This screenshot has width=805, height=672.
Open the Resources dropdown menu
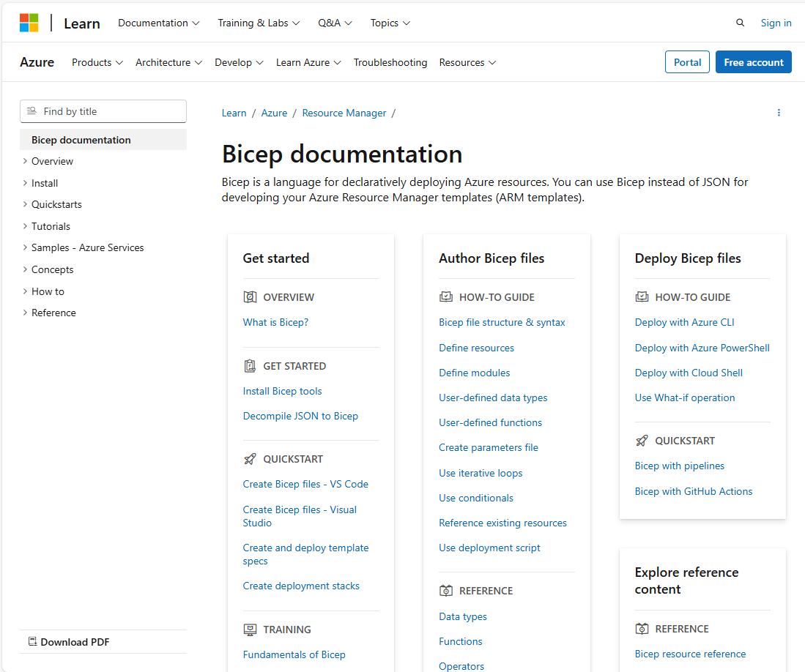(x=467, y=62)
